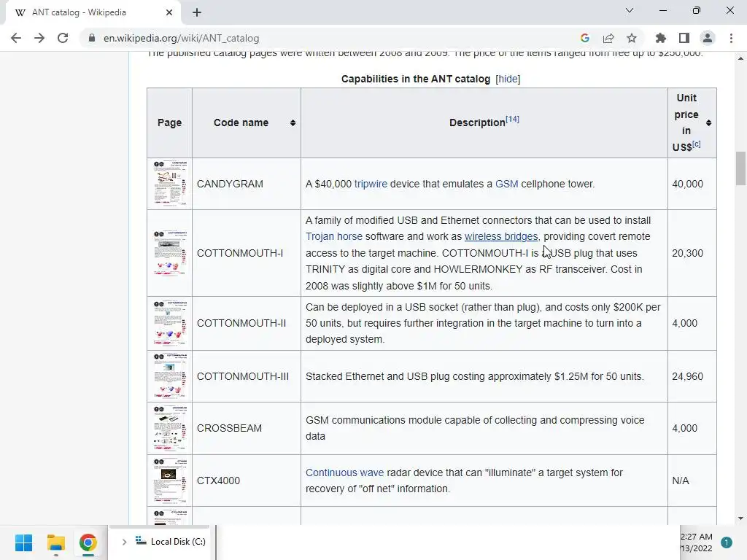
Task: Open CROSSBEAM page thumbnail
Action: (x=169, y=428)
